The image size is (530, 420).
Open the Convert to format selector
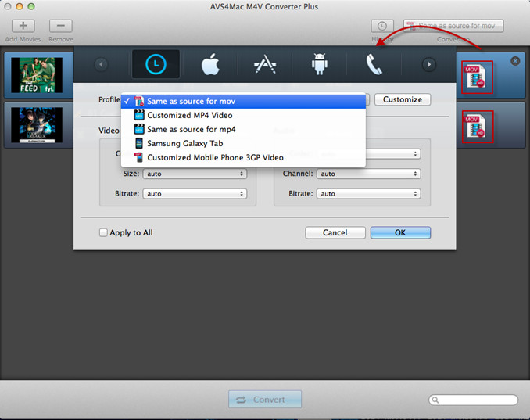pos(453,26)
